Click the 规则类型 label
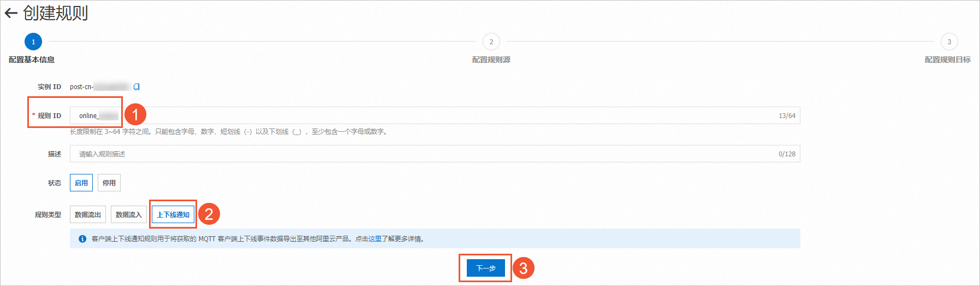 [x=48, y=214]
